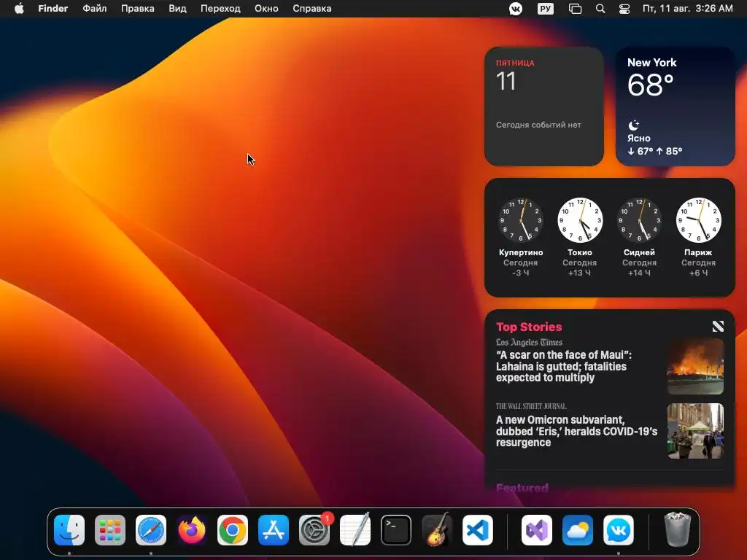Click the low 67° high 85° forecast

(x=655, y=151)
